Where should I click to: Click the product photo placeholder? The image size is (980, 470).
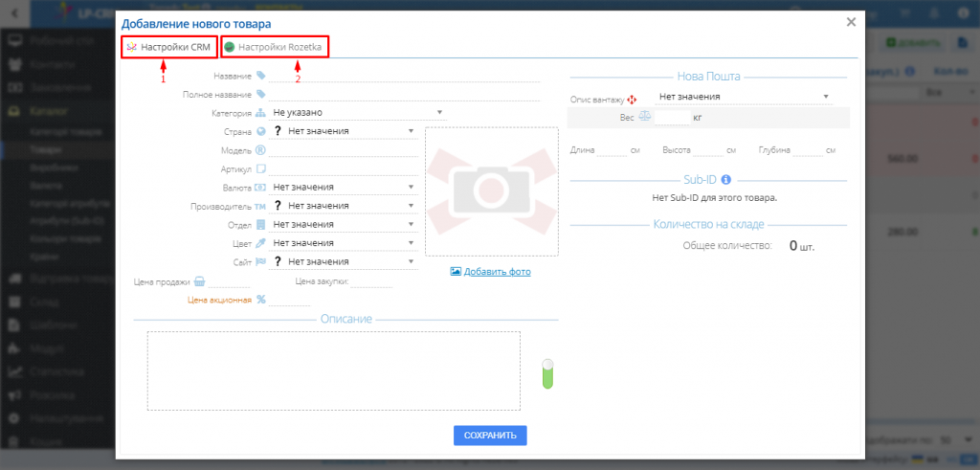[492, 191]
